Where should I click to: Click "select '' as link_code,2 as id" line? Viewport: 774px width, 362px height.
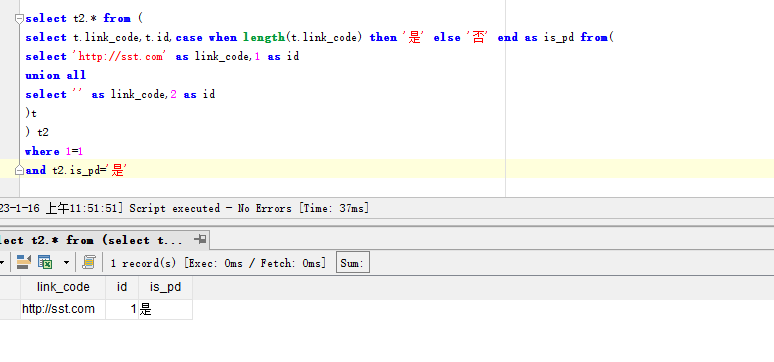coord(120,94)
